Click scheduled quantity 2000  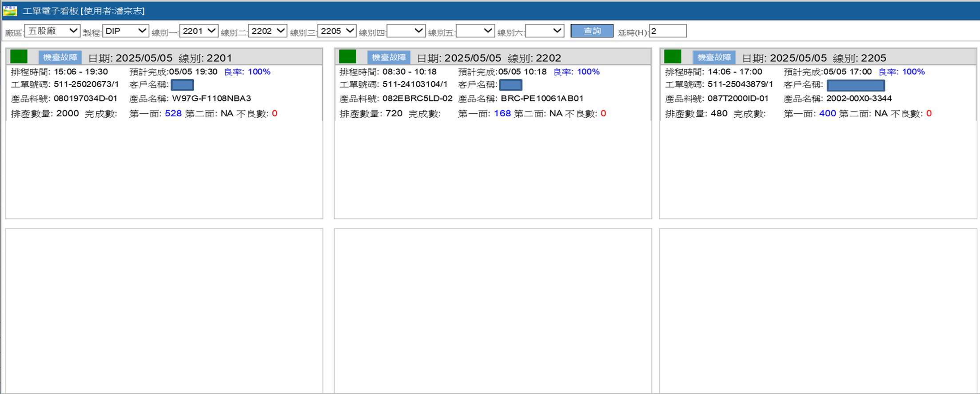(x=68, y=114)
